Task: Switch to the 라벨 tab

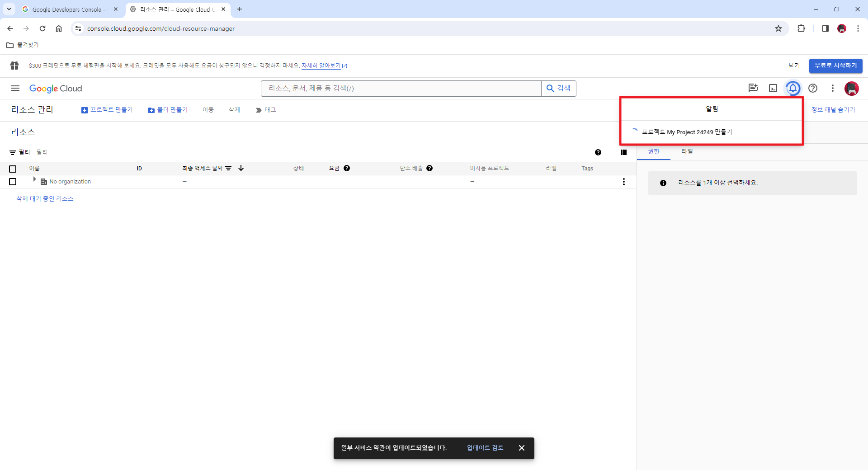Action: 687,151
